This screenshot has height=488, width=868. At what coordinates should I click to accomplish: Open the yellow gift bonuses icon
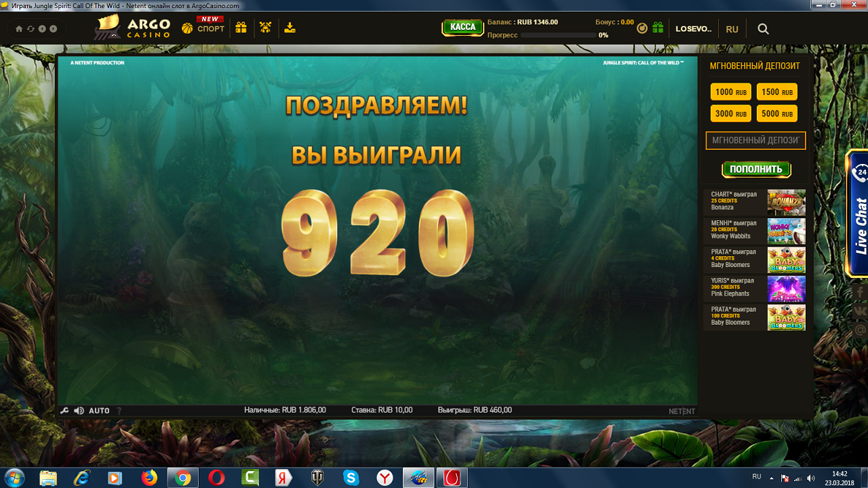pos(241,28)
